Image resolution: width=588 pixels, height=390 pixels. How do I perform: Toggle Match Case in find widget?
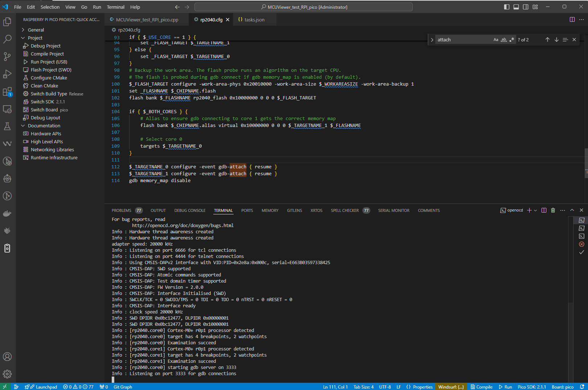point(496,40)
